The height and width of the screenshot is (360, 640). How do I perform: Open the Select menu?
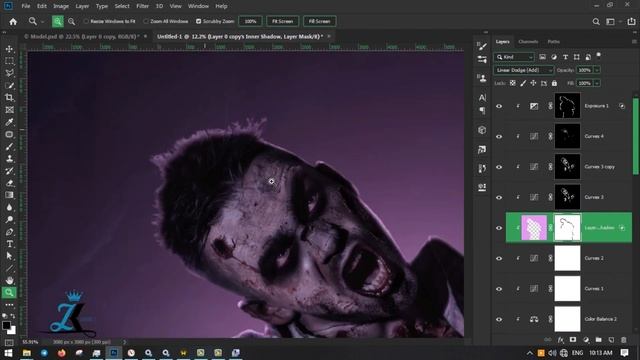(x=122, y=6)
